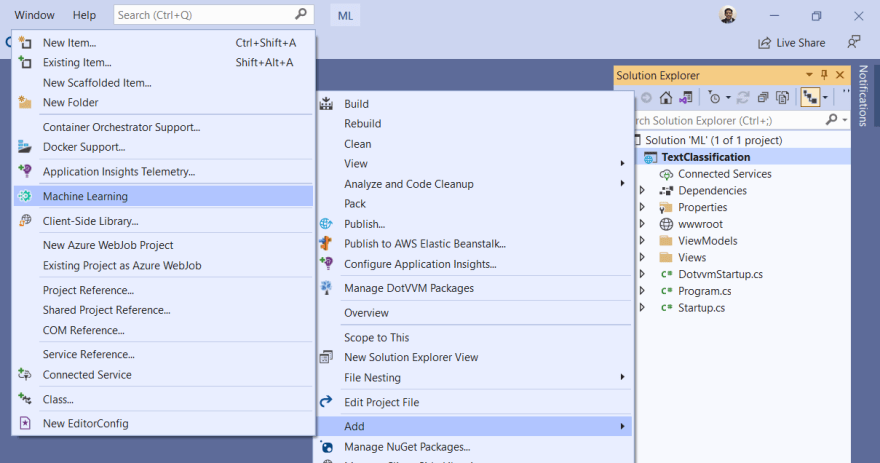Close the Solution Explorer panel

click(x=840, y=75)
